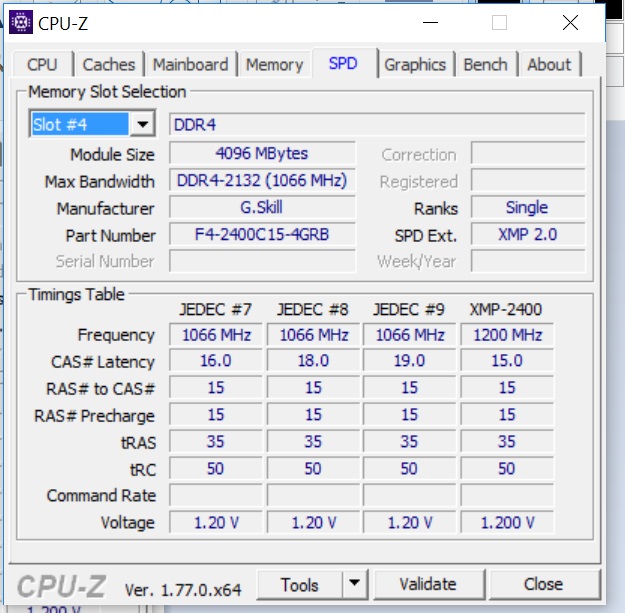Click the Tools button
625x613 pixels.
[300, 585]
